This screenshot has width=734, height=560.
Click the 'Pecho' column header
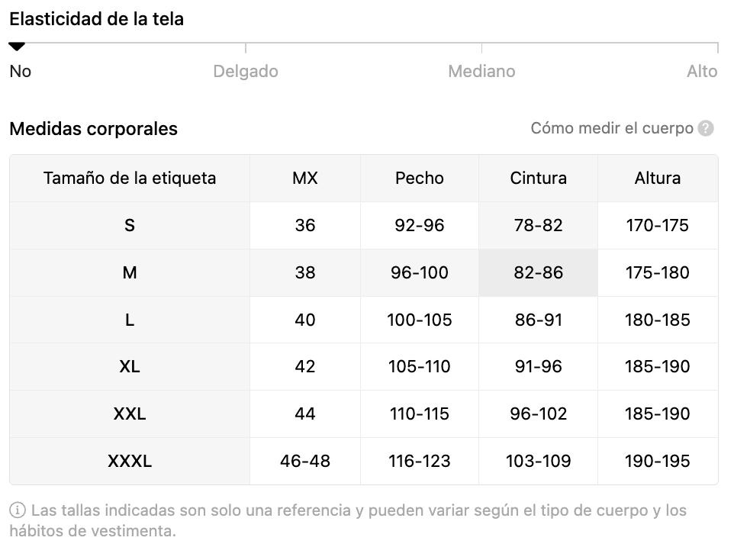click(420, 179)
